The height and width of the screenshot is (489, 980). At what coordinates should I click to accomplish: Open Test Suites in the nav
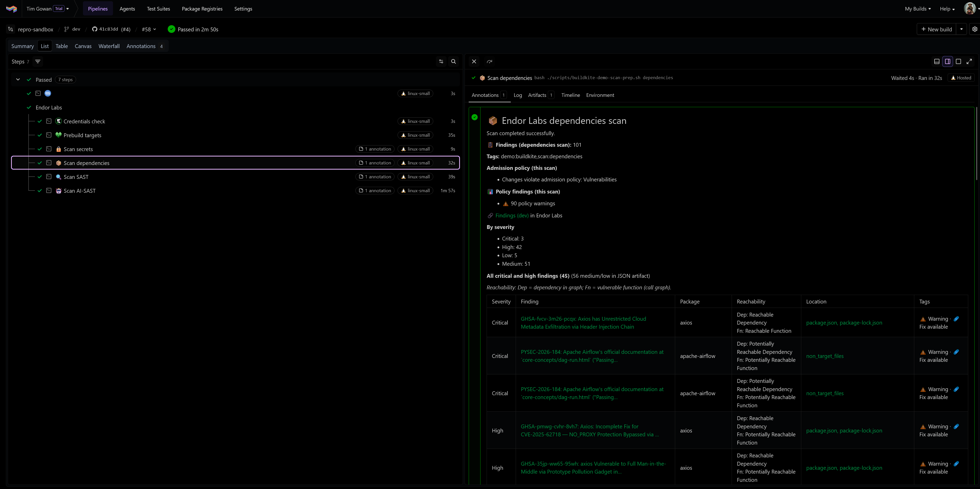(158, 9)
